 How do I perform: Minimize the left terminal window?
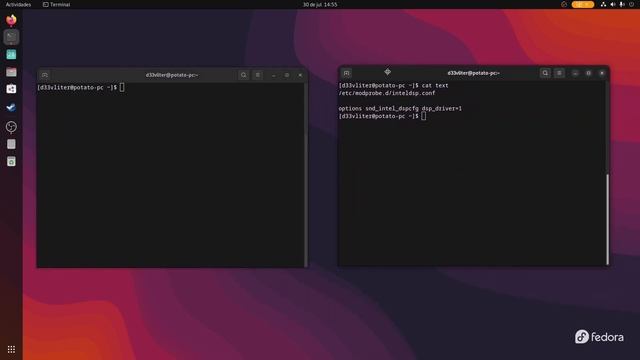[273, 75]
